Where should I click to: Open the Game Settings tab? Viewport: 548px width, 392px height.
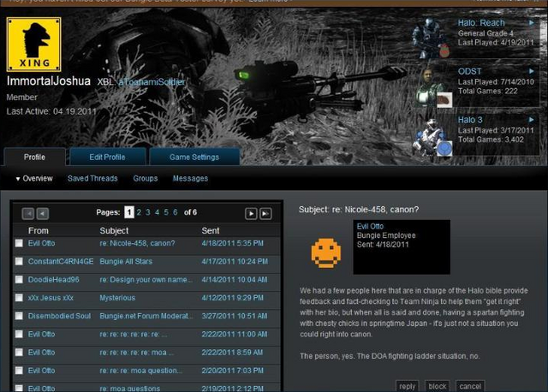point(194,157)
